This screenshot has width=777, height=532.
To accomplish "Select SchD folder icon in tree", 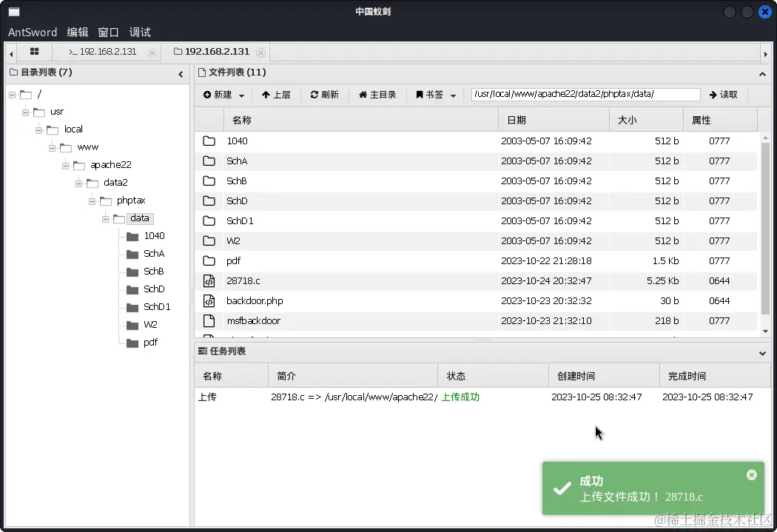I will coord(132,290).
